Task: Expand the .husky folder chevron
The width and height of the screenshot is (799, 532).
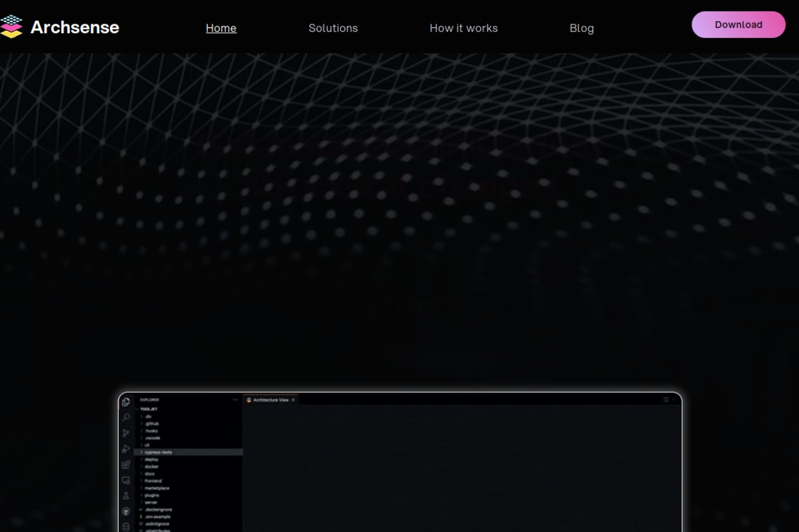Action: (x=142, y=431)
